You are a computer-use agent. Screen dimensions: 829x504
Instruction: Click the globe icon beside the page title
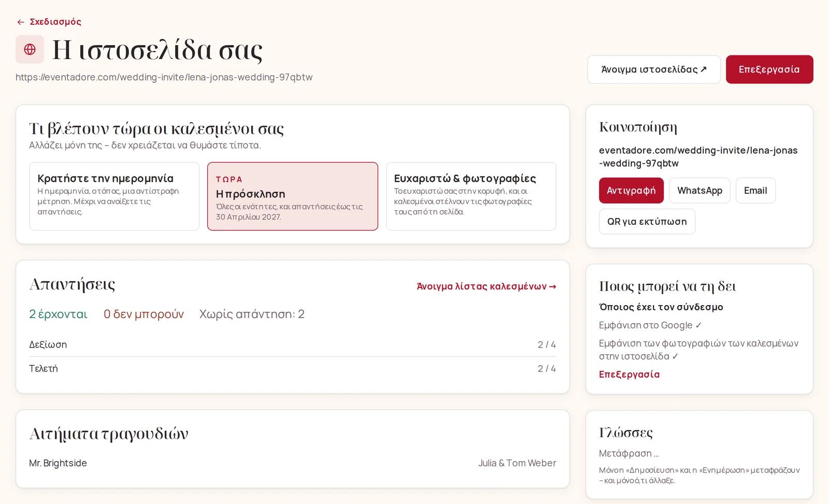[30, 49]
